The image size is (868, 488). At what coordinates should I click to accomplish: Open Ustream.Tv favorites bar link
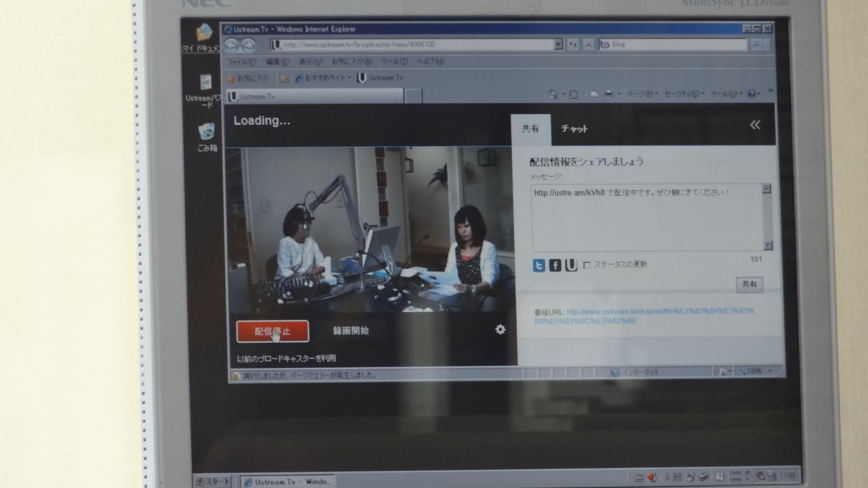(x=380, y=78)
